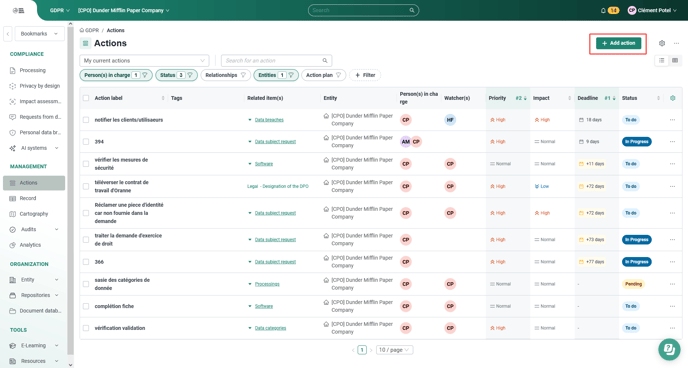688x368 pixels.
Task: Open the notifications bell icon
Action: click(603, 11)
